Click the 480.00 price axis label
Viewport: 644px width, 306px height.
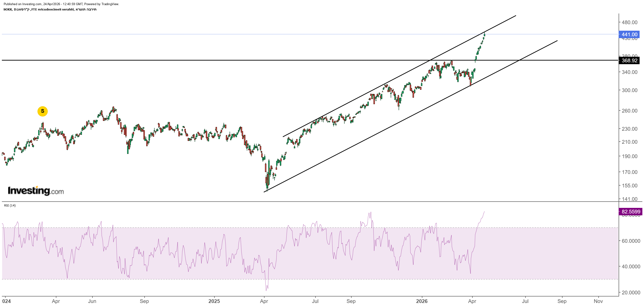[x=629, y=23]
